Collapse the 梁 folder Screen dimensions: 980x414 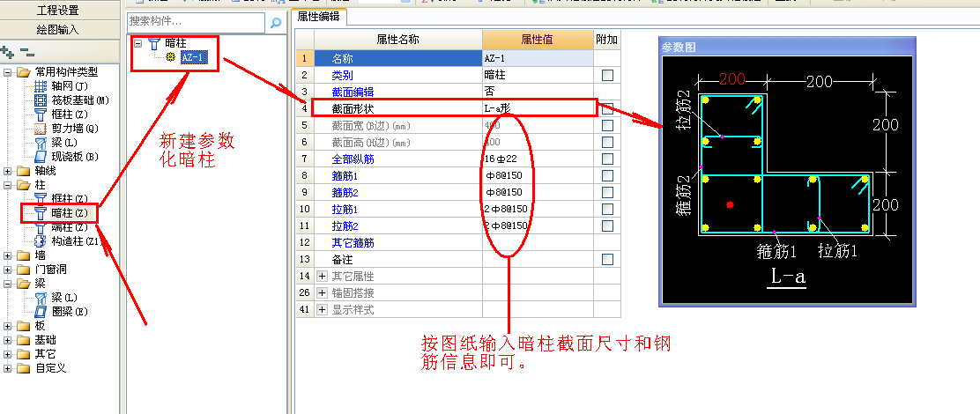(8, 284)
